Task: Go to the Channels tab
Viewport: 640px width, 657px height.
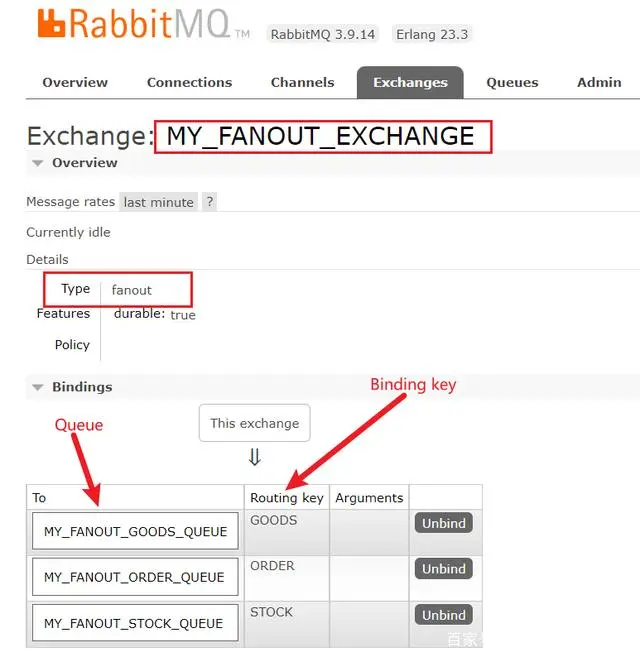Action: click(x=303, y=82)
